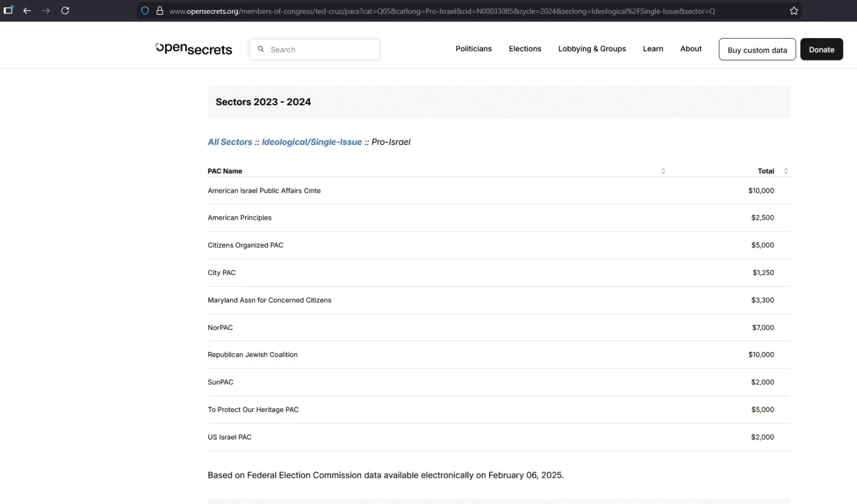
Task: Click the $2,000 total for US Israel PAC
Action: click(x=763, y=437)
